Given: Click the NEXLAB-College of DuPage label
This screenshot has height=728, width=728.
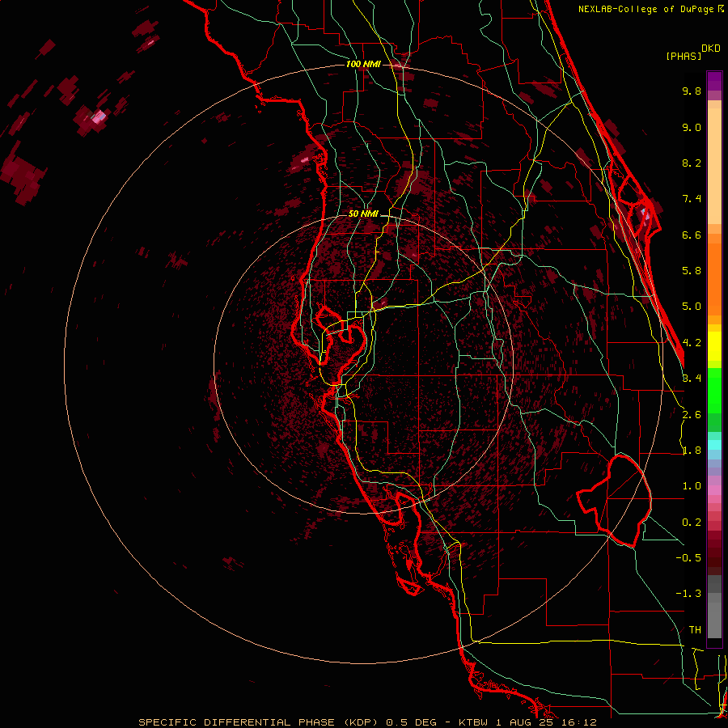Looking at the screenshot, I should (x=645, y=9).
